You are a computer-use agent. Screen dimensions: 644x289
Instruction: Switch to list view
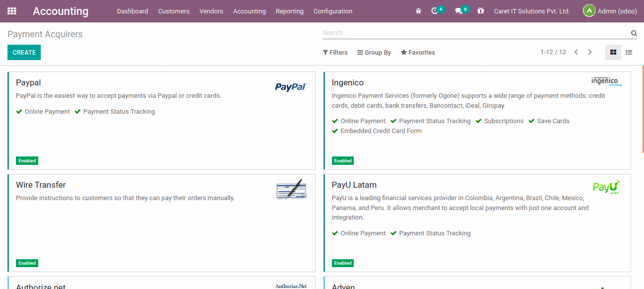629,52
